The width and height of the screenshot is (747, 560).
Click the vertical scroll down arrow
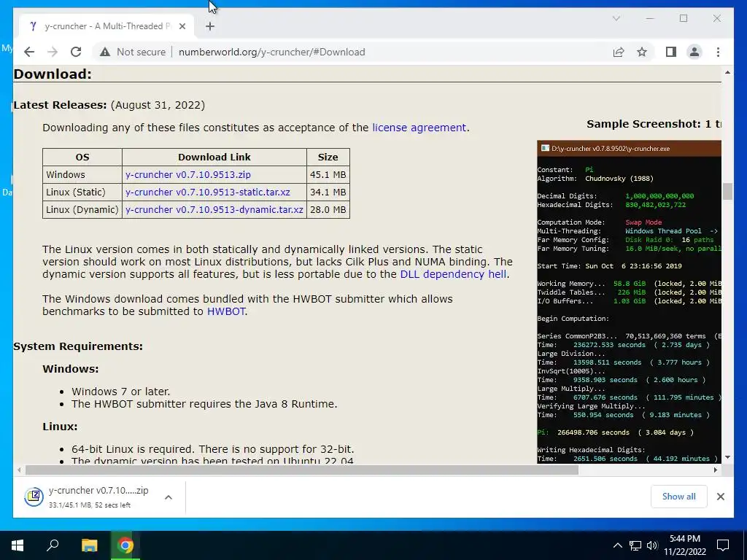[727, 457]
